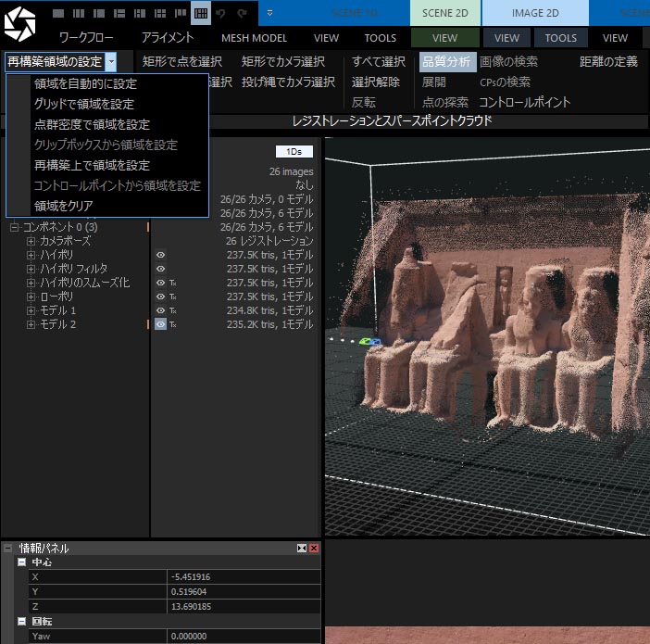
Task: Select the single-pane layout icon
Action: point(58,14)
